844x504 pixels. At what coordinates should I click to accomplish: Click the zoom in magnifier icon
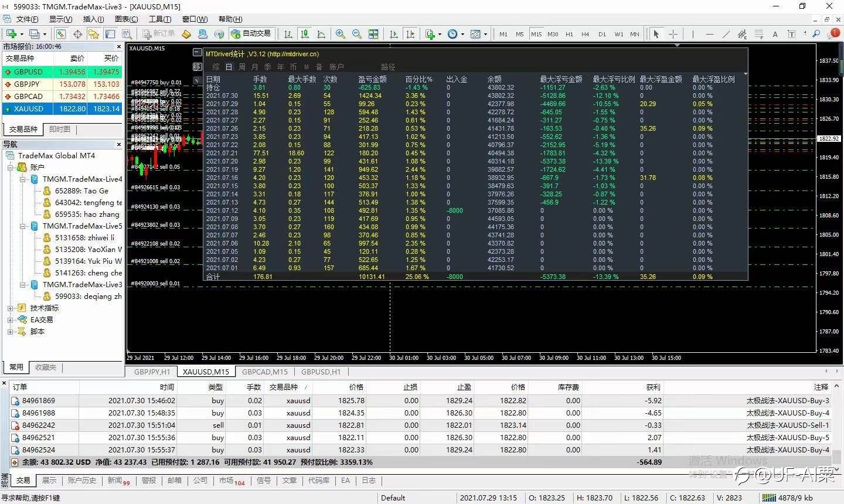tap(341, 34)
